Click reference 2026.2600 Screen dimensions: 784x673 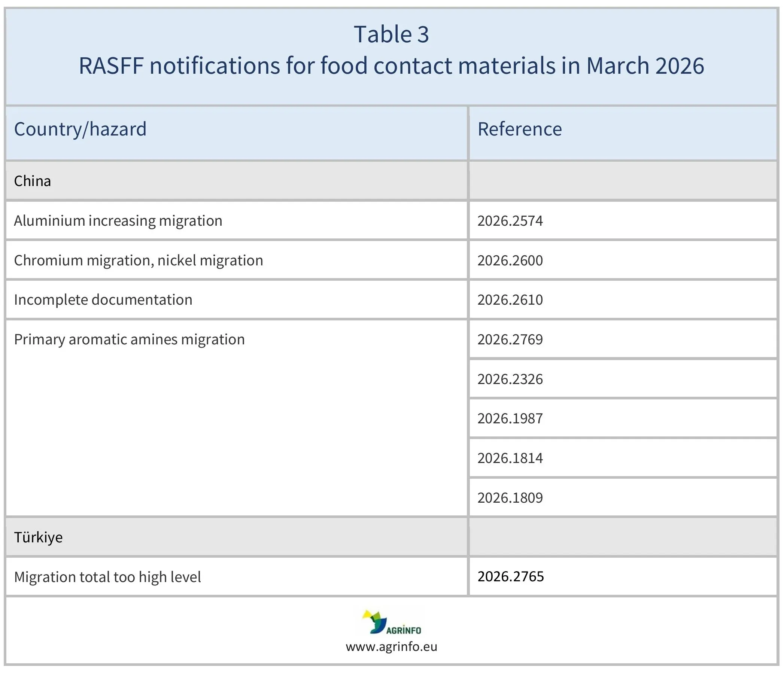click(x=510, y=260)
